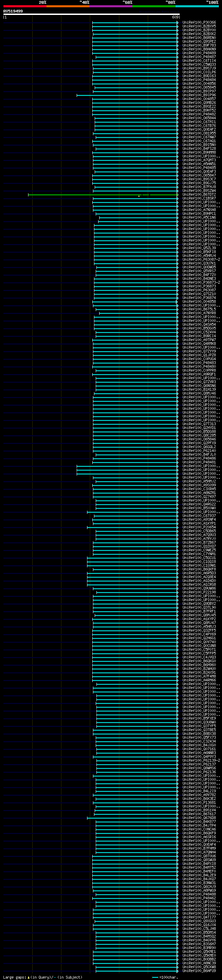Select the UniRef100_B4DNE3 label
Screen dimensions: 222x980
tap(199, 279)
